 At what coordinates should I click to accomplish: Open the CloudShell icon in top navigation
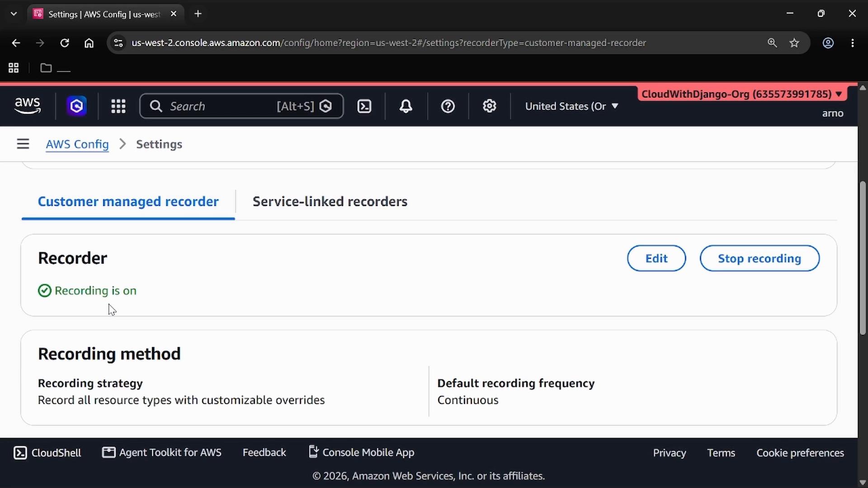[364, 106]
